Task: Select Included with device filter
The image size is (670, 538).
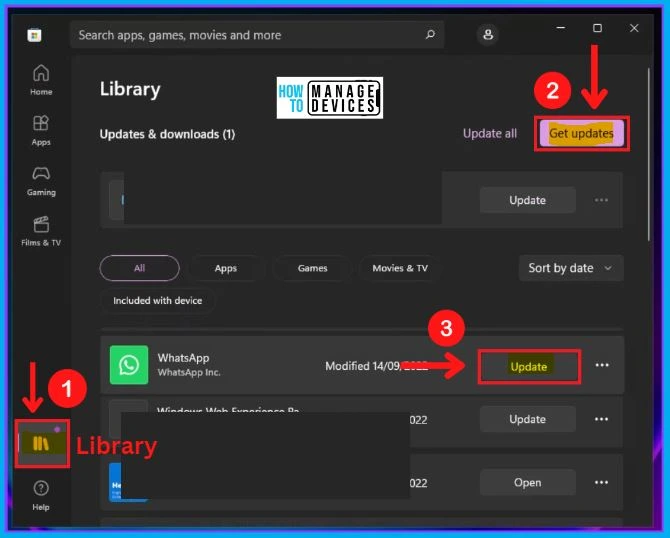Action: pos(158,300)
